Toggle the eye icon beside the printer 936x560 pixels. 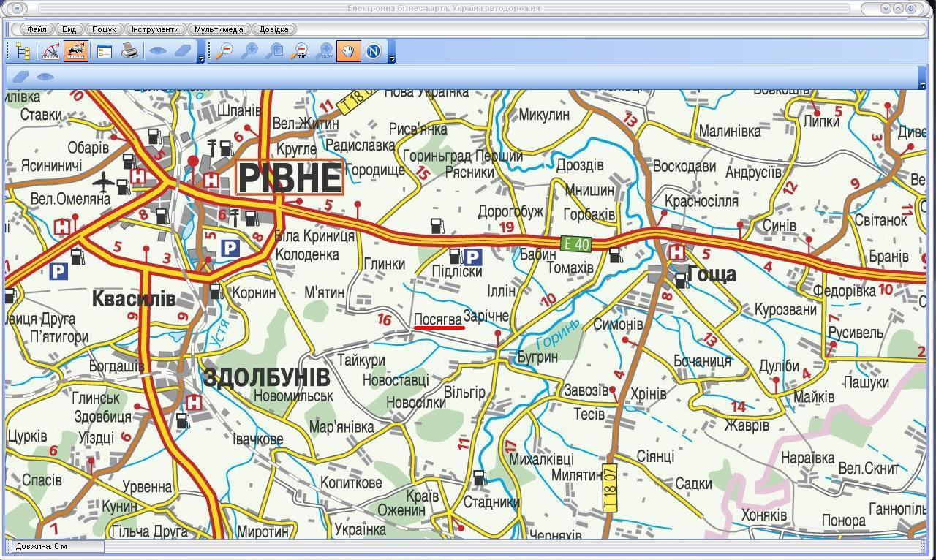click(x=157, y=51)
